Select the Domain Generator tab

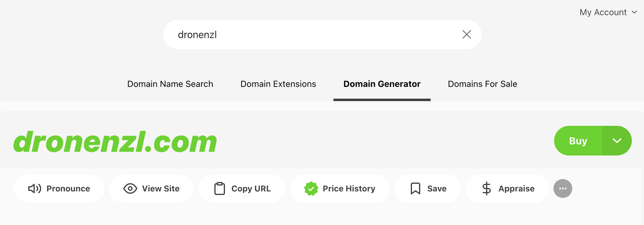382,84
